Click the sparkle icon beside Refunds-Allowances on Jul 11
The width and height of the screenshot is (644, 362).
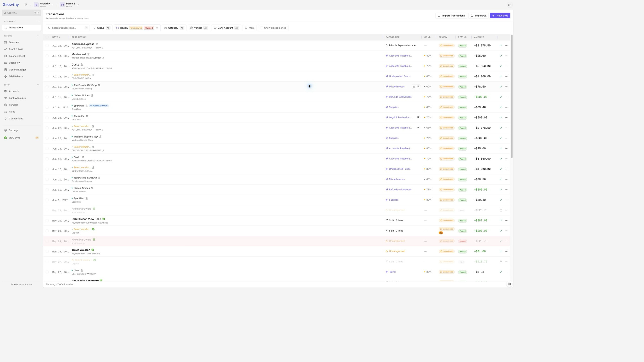[x=387, y=97]
